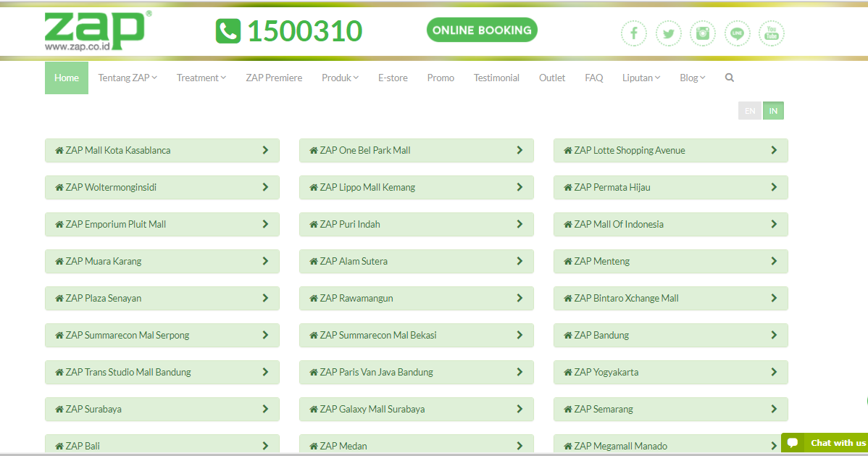Screen dimensions: 868x456
Task: Click home icon beside ZAP Permata Hijau
Action: (567, 187)
